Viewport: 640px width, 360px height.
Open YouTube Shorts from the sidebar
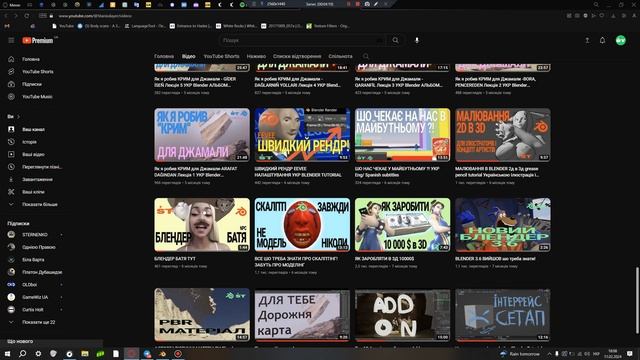pyautogui.click(x=38, y=71)
